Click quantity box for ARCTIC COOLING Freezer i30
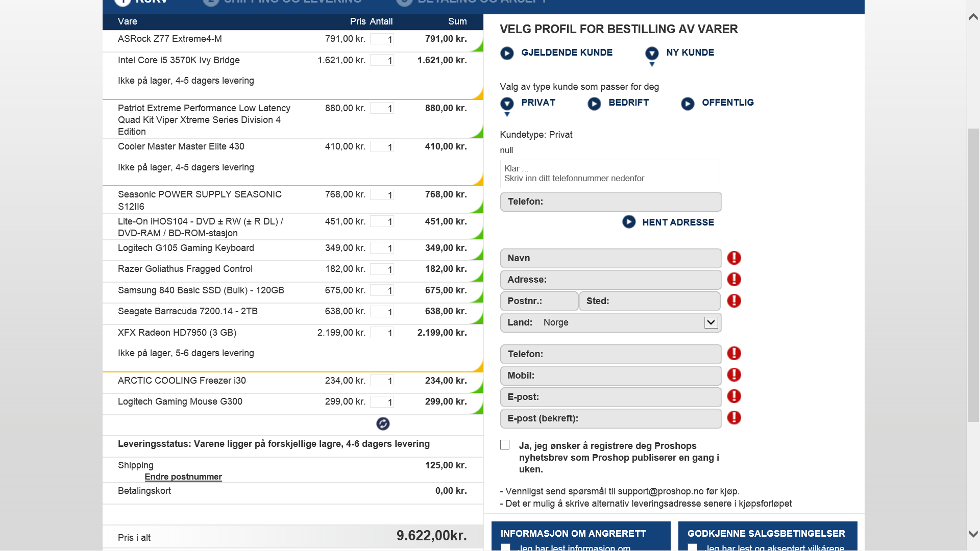Screen dimensions: 980x551 pyautogui.click(x=382, y=381)
